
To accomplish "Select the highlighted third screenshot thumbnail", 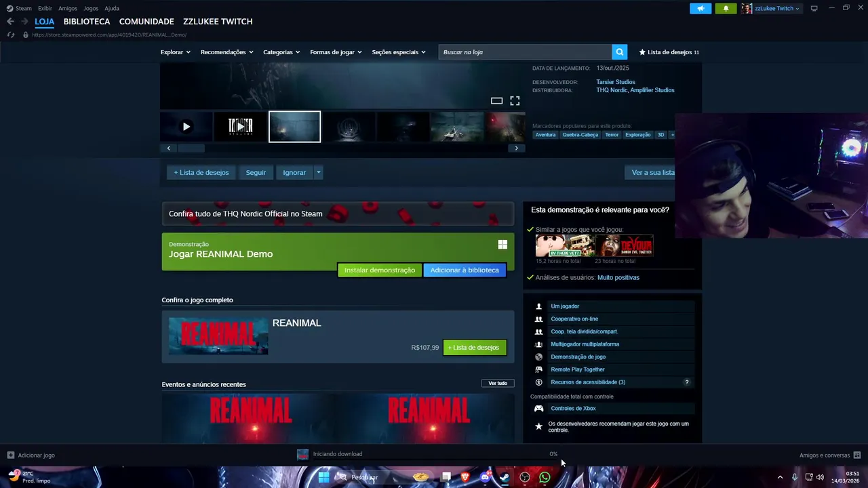I will (x=295, y=127).
